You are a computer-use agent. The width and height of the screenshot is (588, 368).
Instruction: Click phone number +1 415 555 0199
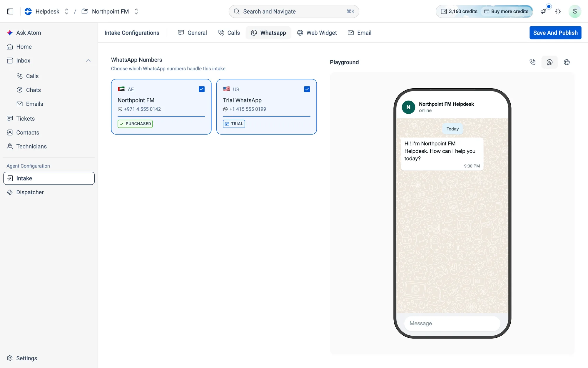pyautogui.click(x=248, y=109)
